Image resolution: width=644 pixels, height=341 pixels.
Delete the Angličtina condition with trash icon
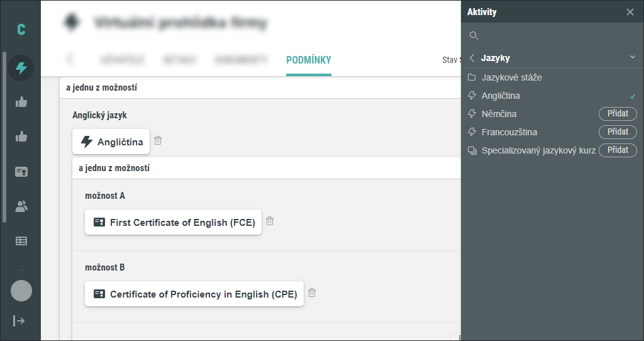(158, 140)
